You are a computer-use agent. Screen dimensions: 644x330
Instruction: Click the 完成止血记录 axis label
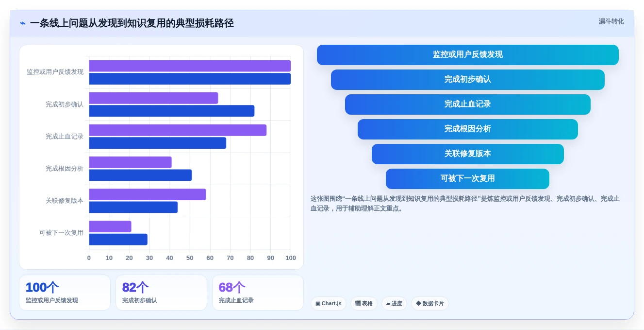(65, 137)
